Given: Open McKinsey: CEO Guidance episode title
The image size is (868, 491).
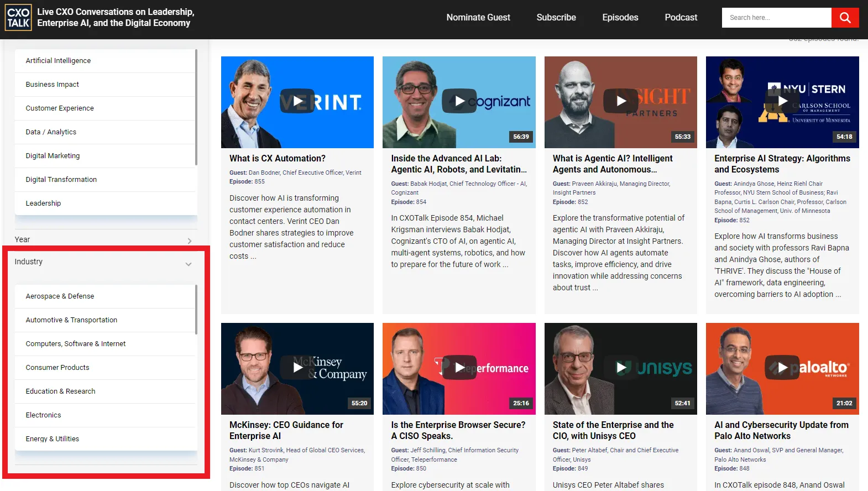Looking at the screenshot, I should pos(286,431).
